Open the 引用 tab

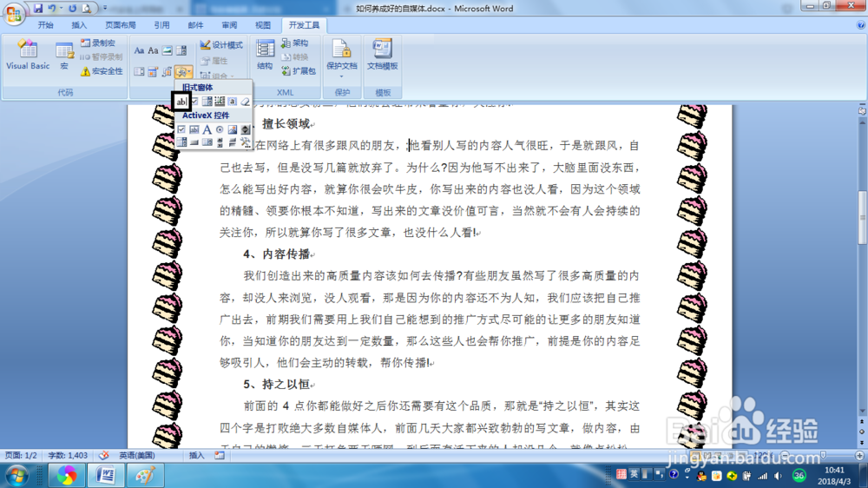point(161,25)
